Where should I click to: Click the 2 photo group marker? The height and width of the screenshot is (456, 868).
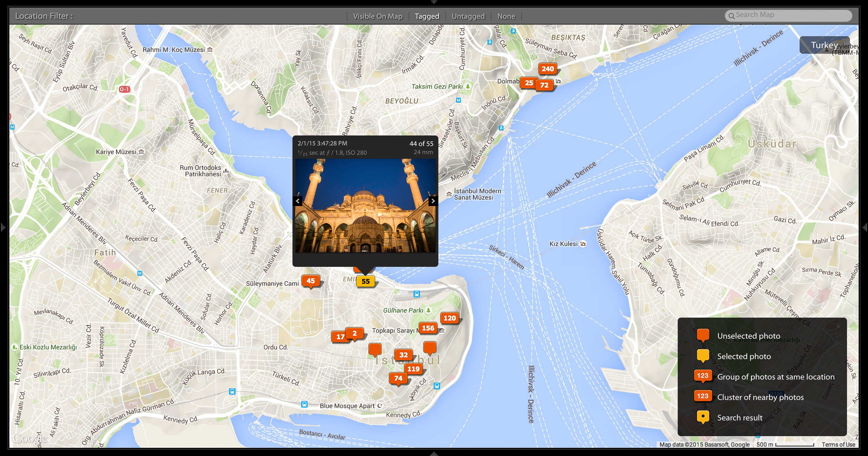click(x=354, y=334)
